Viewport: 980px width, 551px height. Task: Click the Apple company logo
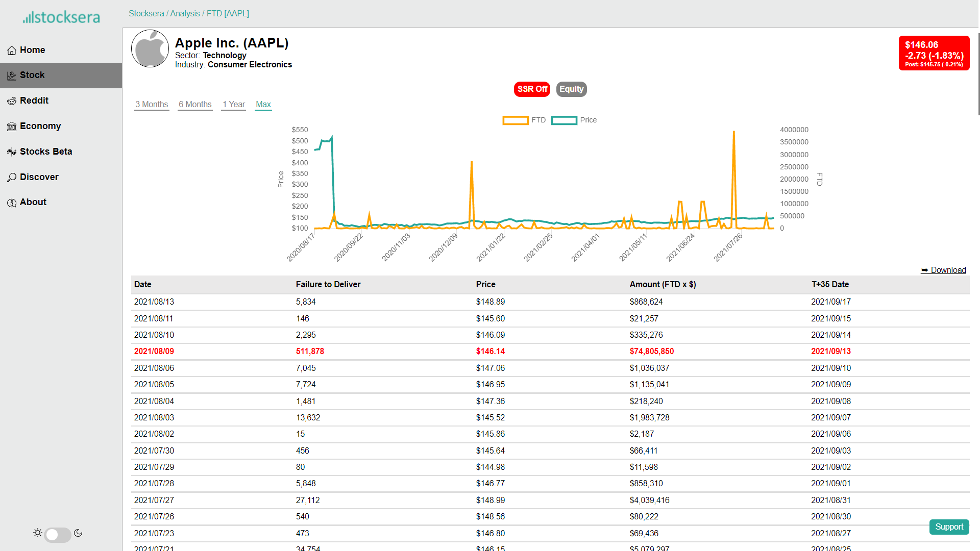point(150,49)
